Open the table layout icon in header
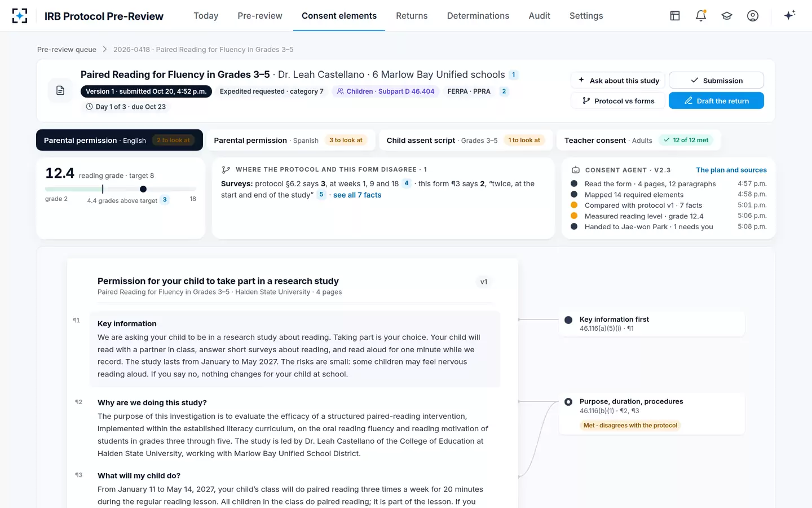The image size is (812, 508). point(675,16)
